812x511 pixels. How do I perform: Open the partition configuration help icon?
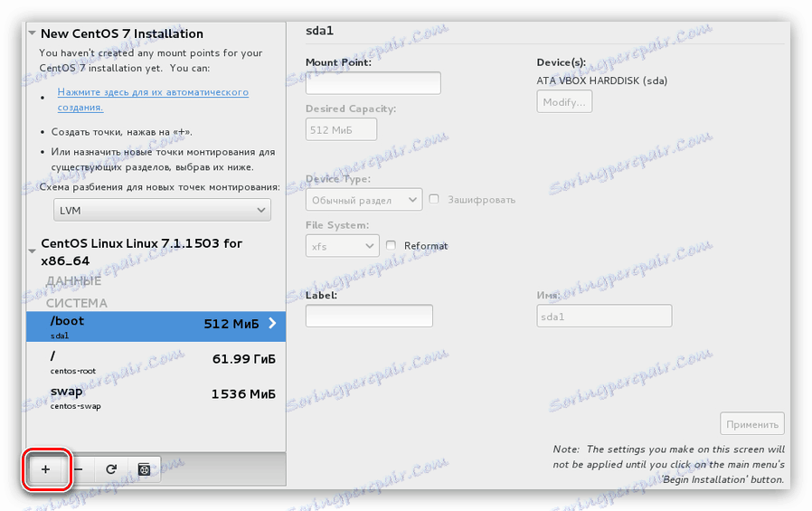point(144,469)
